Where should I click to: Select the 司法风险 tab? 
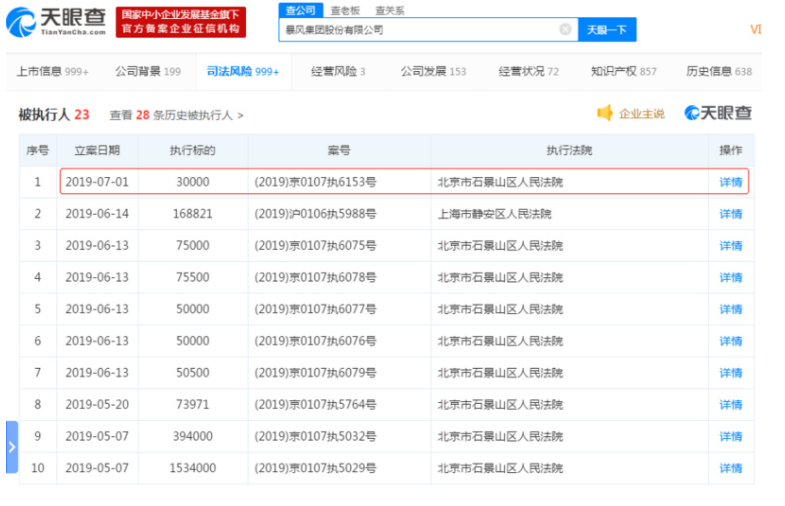[x=243, y=72]
